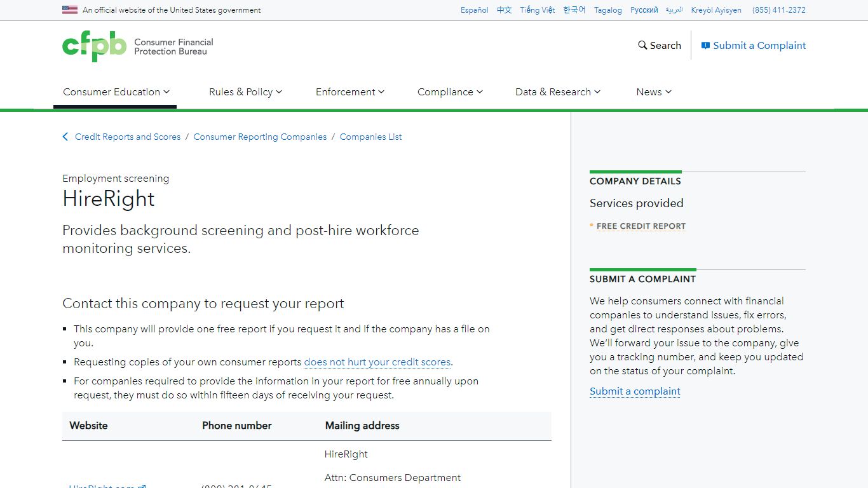The height and width of the screenshot is (488, 868).
Task: Click the Free Credit Report tag
Action: tap(641, 226)
